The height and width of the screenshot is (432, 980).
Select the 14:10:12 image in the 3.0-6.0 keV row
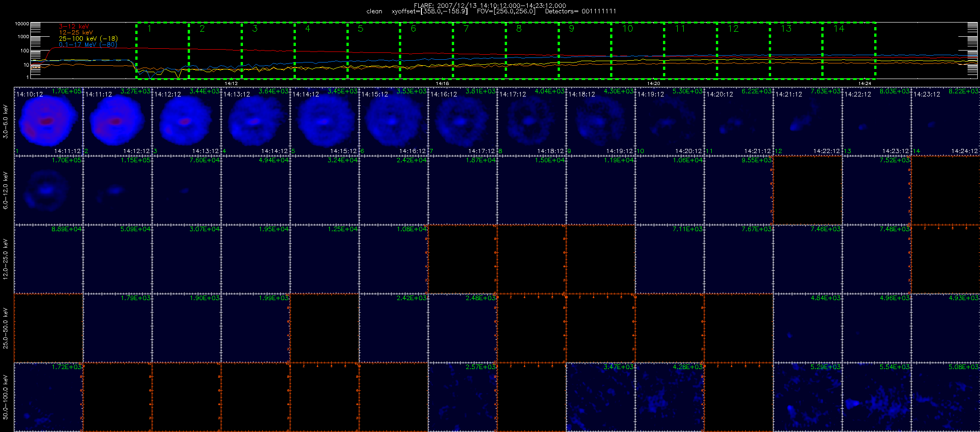pyautogui.click(x=48, y=121)
